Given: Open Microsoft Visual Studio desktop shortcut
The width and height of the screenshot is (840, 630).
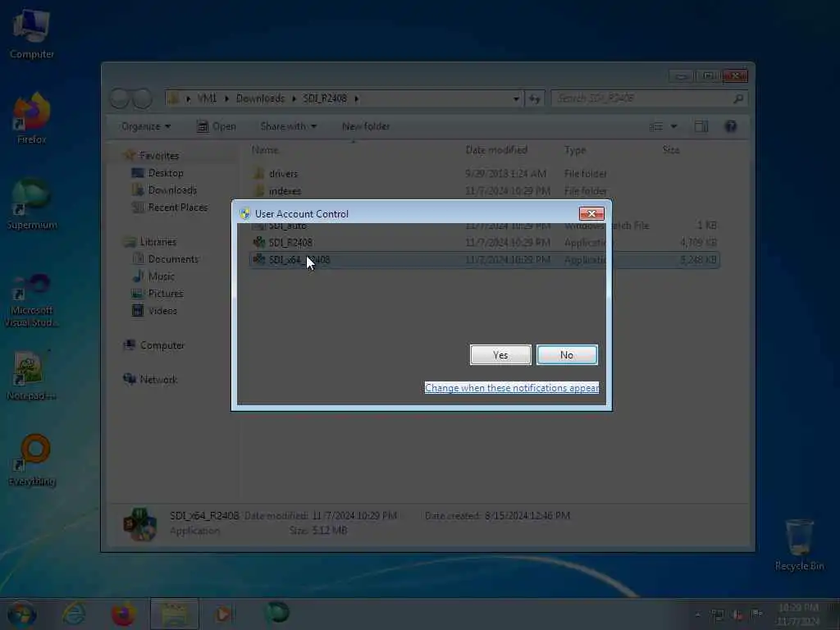Looking at the screenshot, I should click(x=32, y=300).
